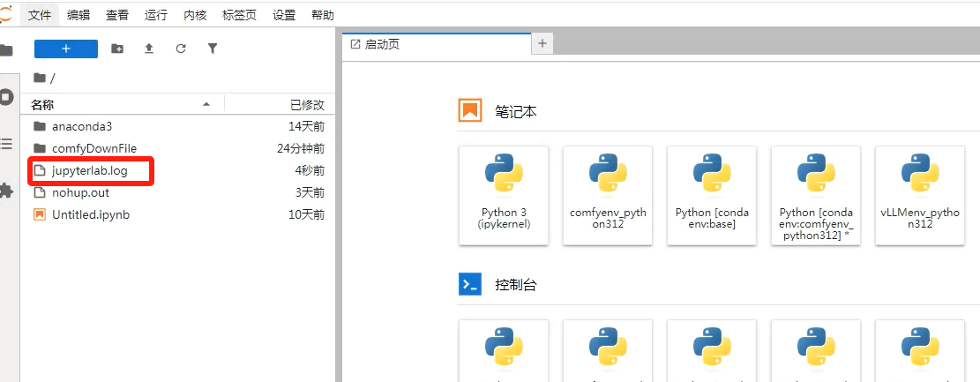Image resolution: width=980 pixels, height=382 pixels.
Task: Click the Untitled.ipynb notebook icon
Action: pyautogui.click(x=40, y=214)
